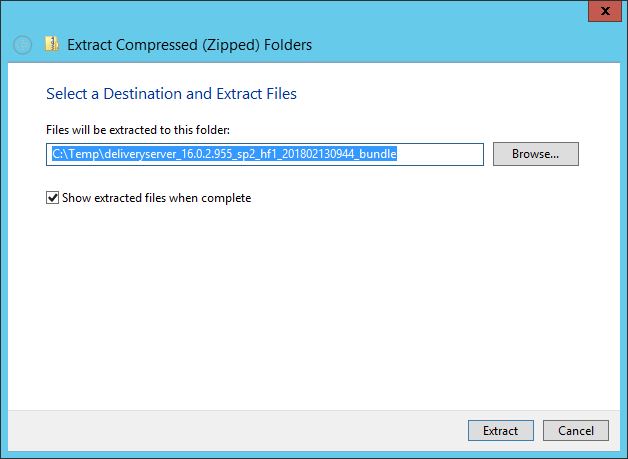Click 'Files will be extracted to this folder:' label

[x=138, y=130]
